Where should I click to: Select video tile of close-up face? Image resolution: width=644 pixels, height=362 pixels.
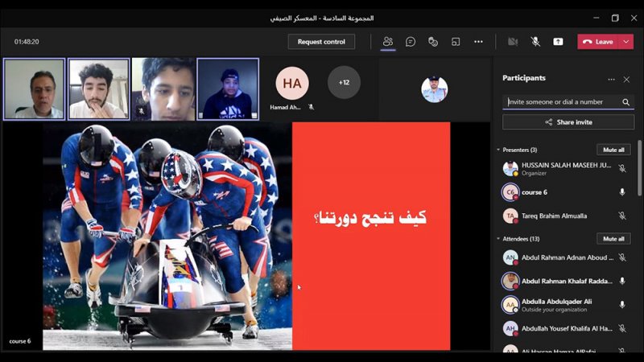[x=163, y=89]
